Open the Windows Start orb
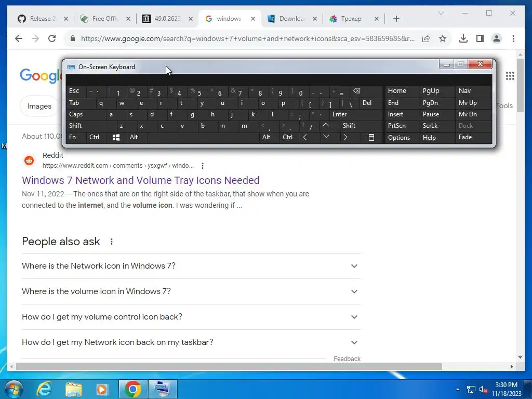Viewport: 532px width, 399px height. click(x=14, y=389)
